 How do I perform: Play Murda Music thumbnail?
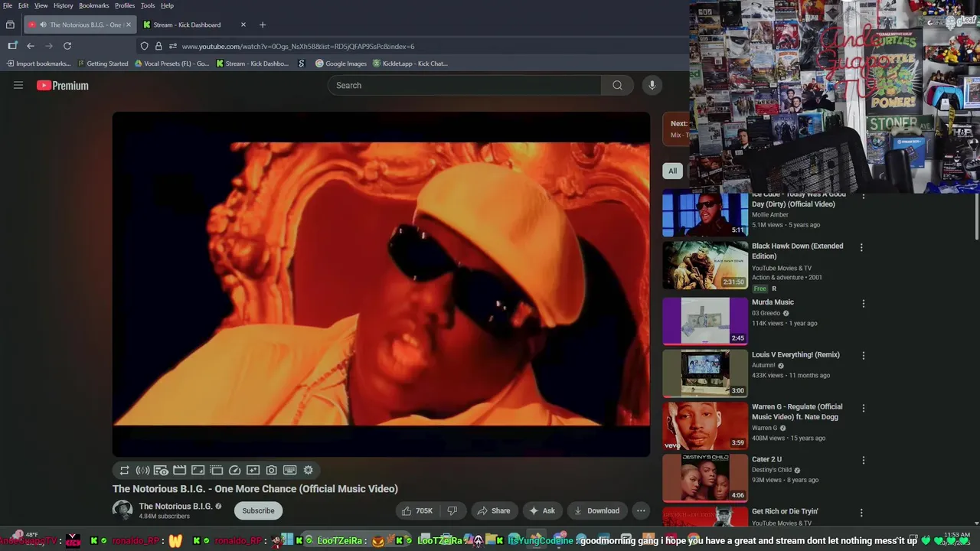pos(705,321)
